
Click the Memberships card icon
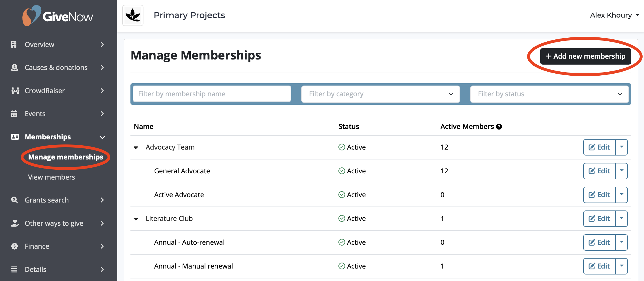15,137
